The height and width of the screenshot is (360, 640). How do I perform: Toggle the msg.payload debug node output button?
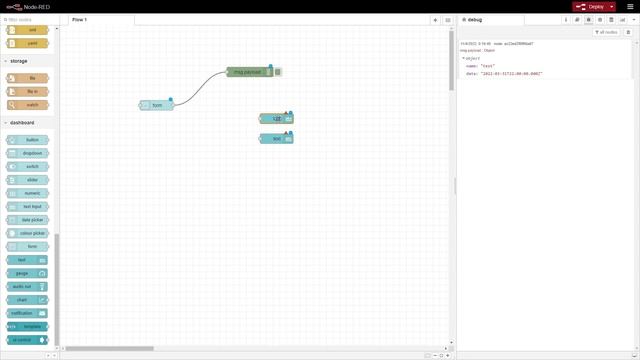coord(278,72)
